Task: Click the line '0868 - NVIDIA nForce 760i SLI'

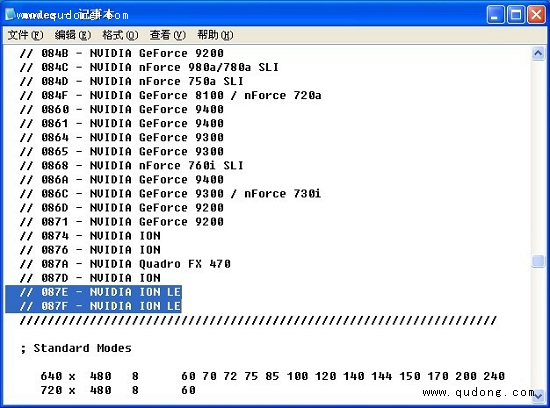Action: click(x=132, y=166)
